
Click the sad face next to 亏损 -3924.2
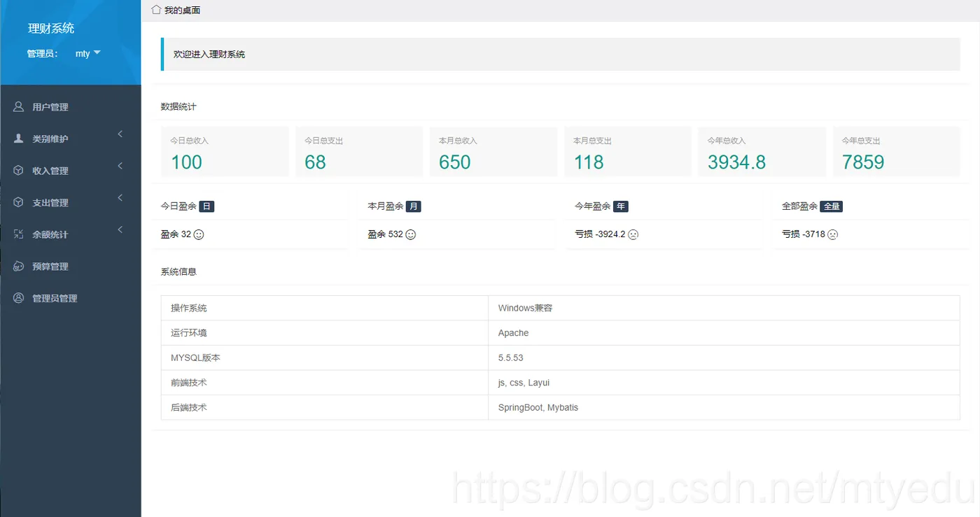coord(633,234)
